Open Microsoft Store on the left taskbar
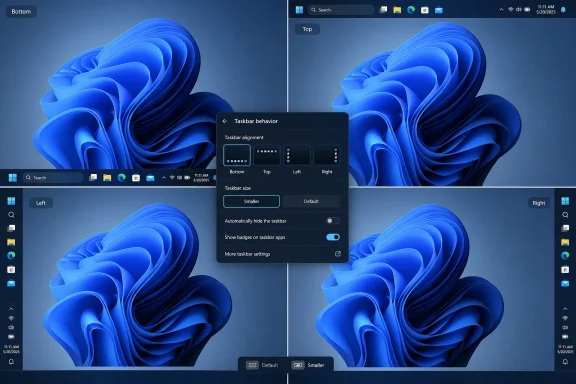 pyautogui.click(x=11, y=269)
